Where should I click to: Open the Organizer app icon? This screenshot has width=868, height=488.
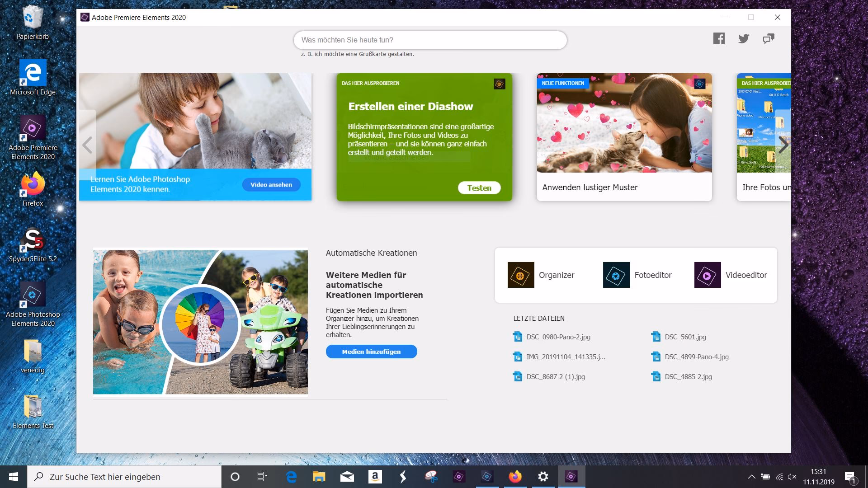point(521,275)
